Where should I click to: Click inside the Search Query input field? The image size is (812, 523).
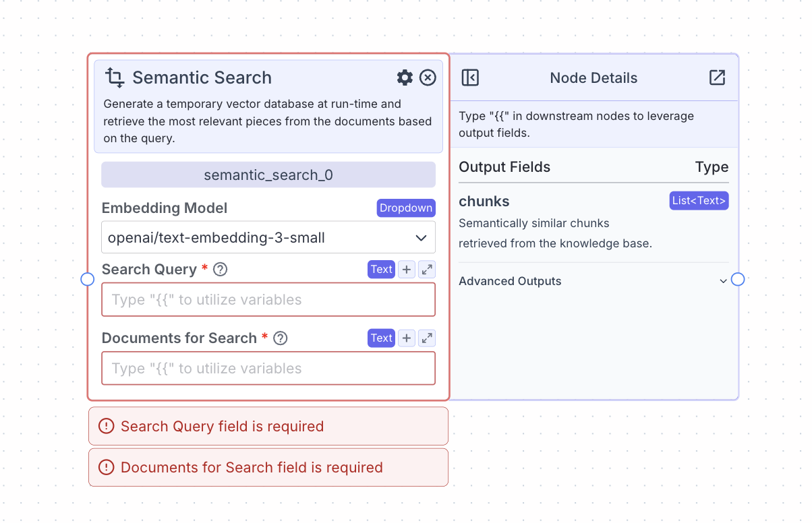(x=268, y=299)
